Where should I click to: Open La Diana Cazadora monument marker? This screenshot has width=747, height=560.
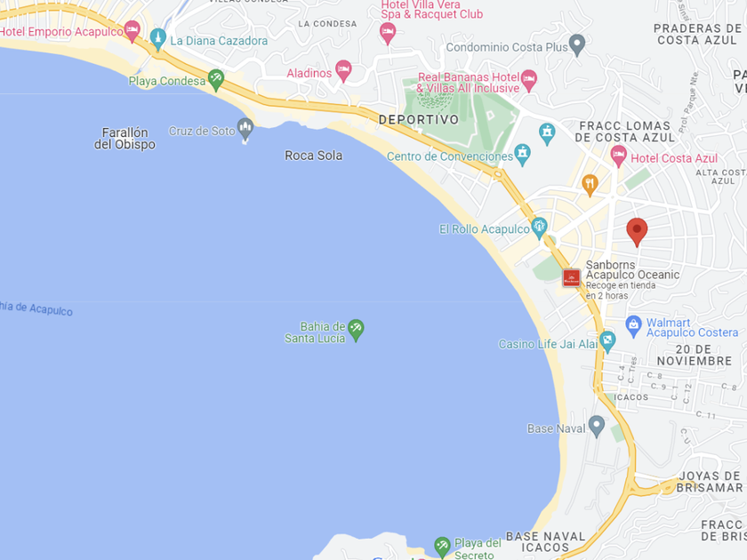[x=157, y=39]
